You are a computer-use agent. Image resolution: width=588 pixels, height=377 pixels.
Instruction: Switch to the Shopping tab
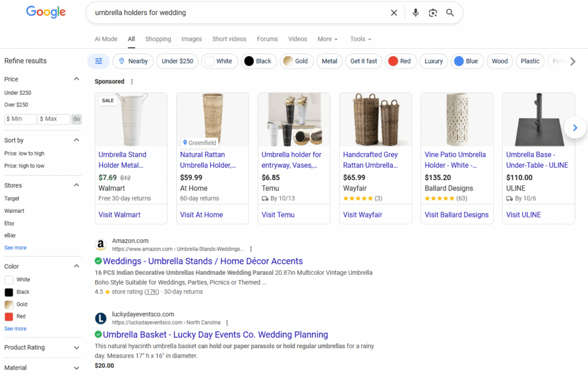[x=158, y=39]
